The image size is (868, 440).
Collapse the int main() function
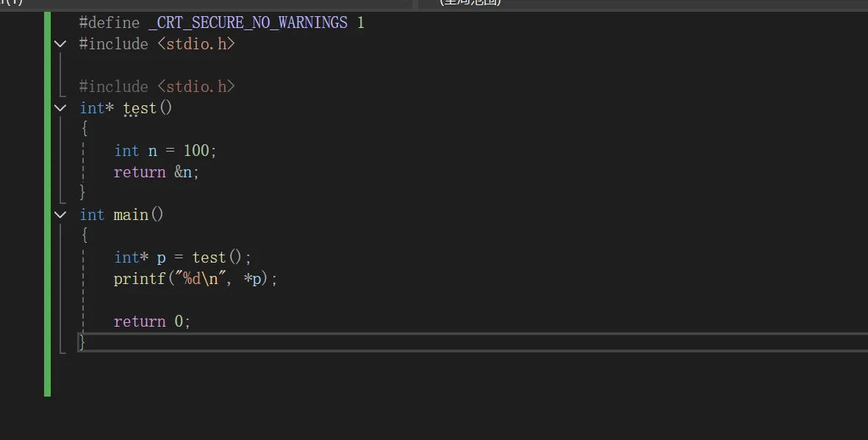pyautogui.click(x=60, y=214)
